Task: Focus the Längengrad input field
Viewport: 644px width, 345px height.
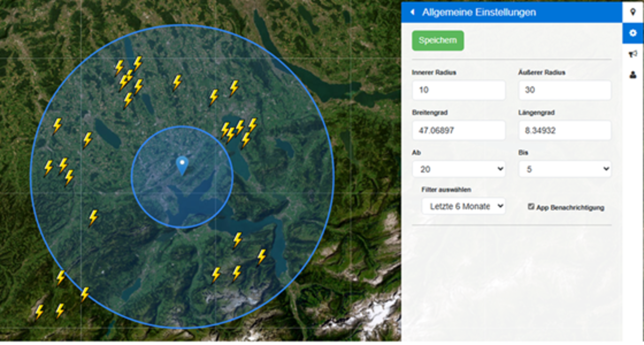Action: (565, 130)
